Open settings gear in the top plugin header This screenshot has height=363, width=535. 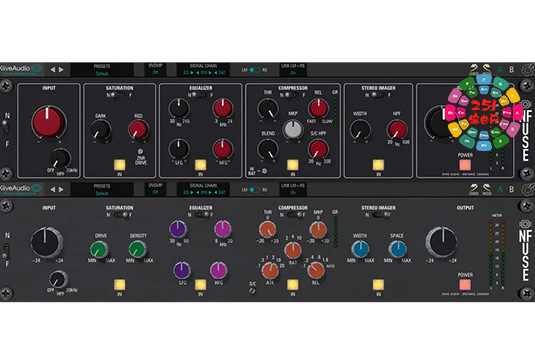click(529, 70)
